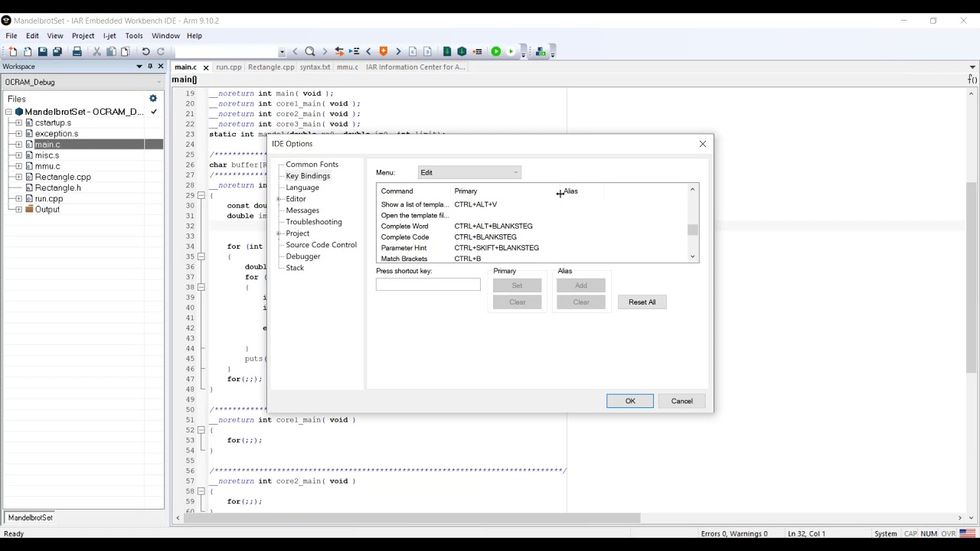
Task: Click the Redo arrow icon
Action: [x=161, y=51]
